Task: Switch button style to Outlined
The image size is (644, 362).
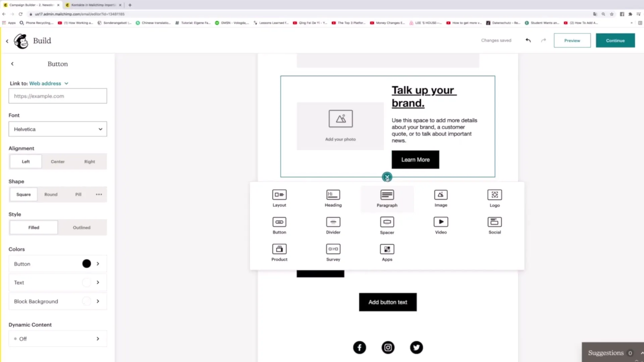Action: [82, 228]
